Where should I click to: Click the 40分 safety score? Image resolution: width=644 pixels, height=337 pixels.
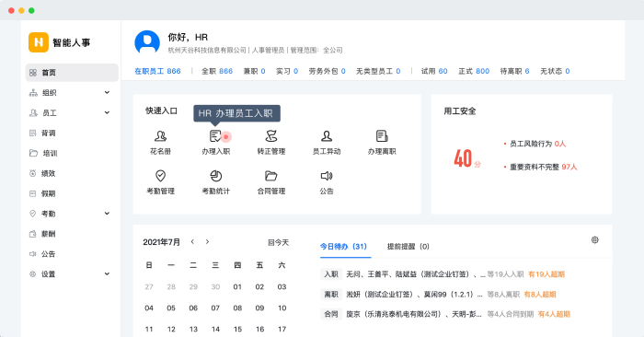[467, 158]
